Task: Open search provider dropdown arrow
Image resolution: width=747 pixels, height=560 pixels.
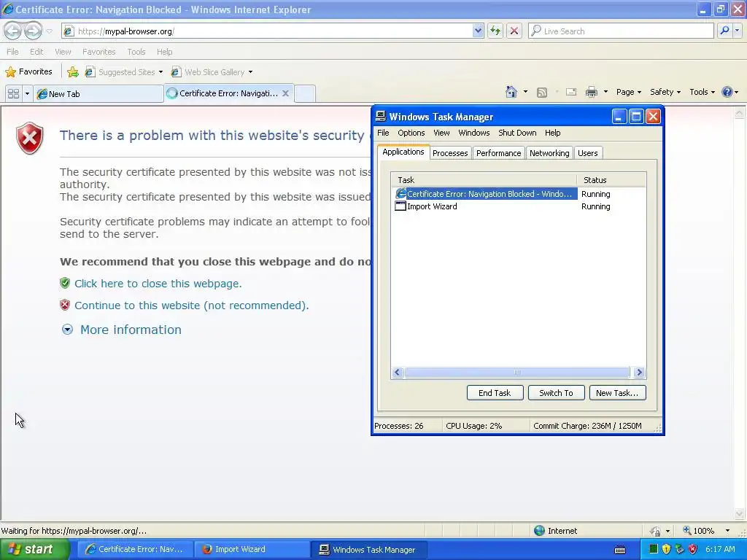Action: pyautogui.click(x=737, y=31)
